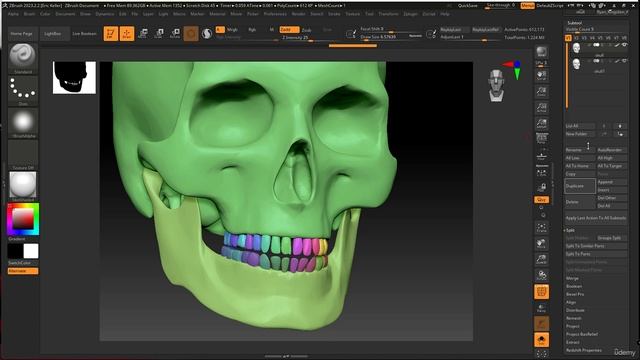640x360 pixels.
Task: Expand the Boolean section
Action: (574, 286)
